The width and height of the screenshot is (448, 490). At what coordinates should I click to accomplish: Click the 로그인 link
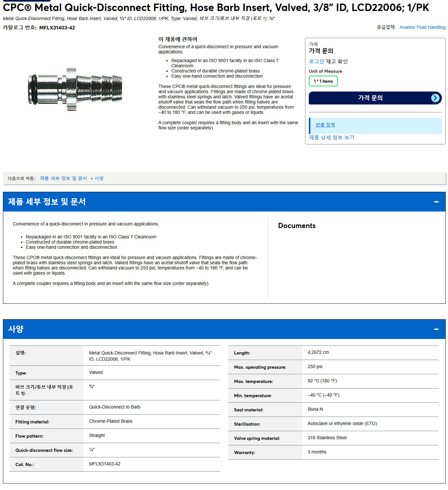click(316, 61)
